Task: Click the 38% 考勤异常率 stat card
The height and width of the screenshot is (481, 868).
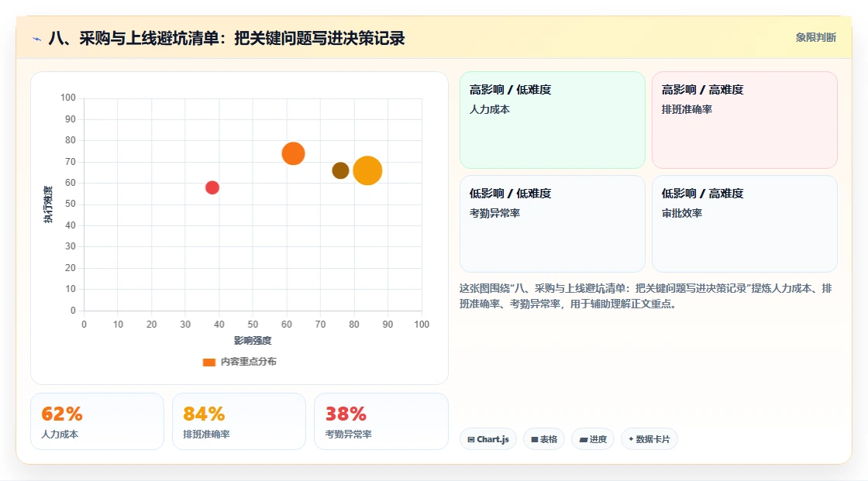Action: 381,421
